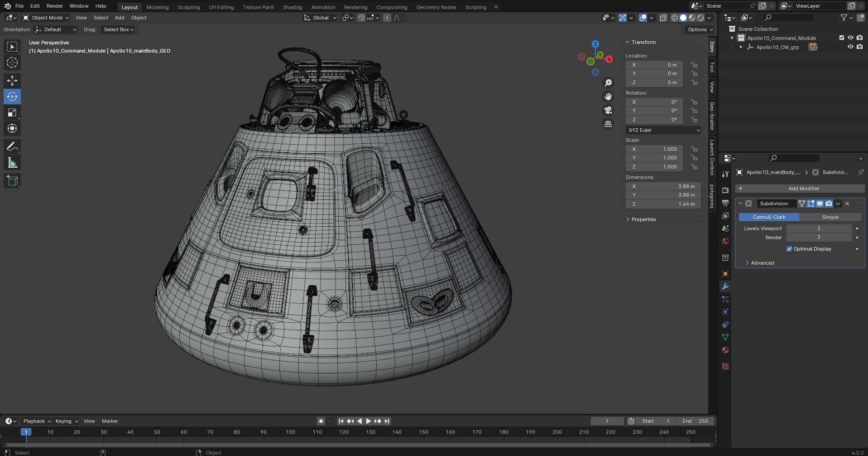The height and width of the screenshot is (456, 868).
Task: Toggle viewport overlays button
Action: pos(643,18)
